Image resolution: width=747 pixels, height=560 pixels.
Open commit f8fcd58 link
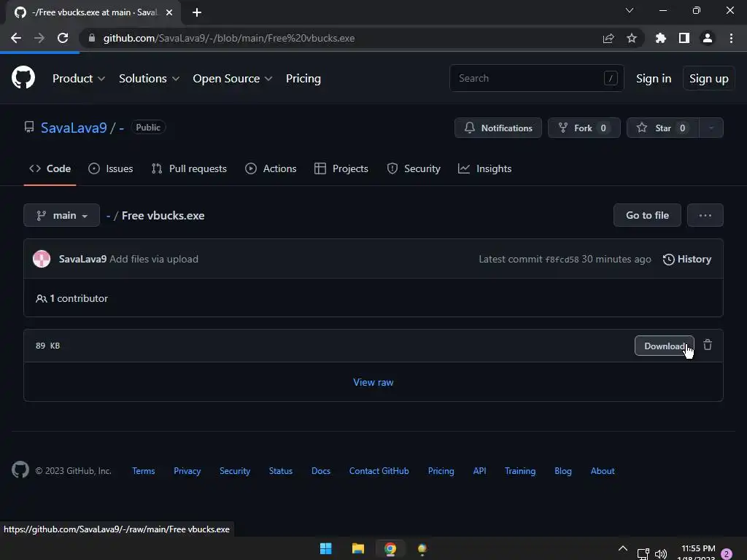(x=562, y=260)
